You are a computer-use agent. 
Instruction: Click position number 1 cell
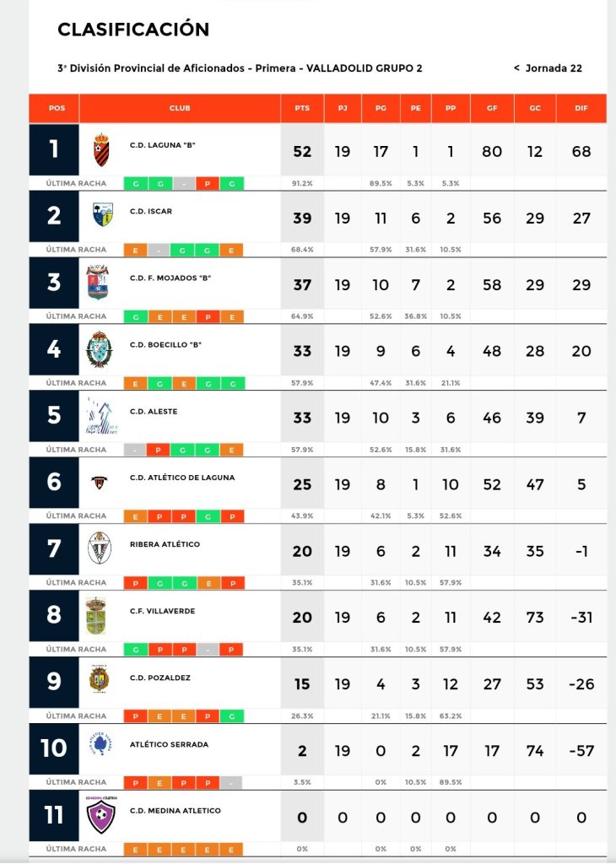[54, 150]
